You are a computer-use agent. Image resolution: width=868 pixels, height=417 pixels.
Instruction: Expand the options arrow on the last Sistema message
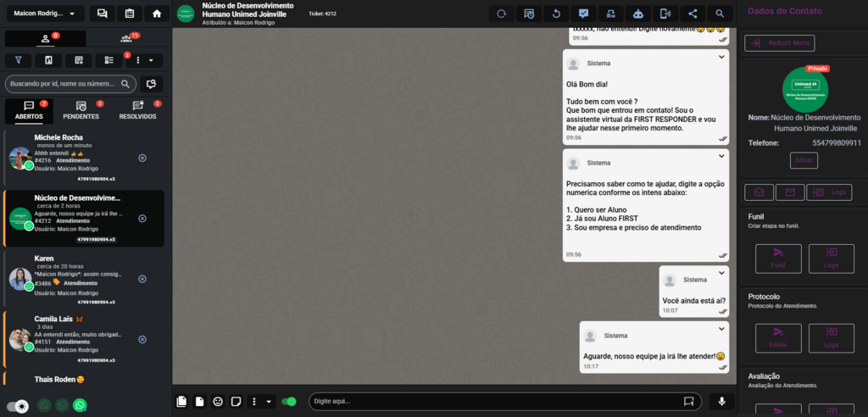pyautogui.click(x=721, y=328)
